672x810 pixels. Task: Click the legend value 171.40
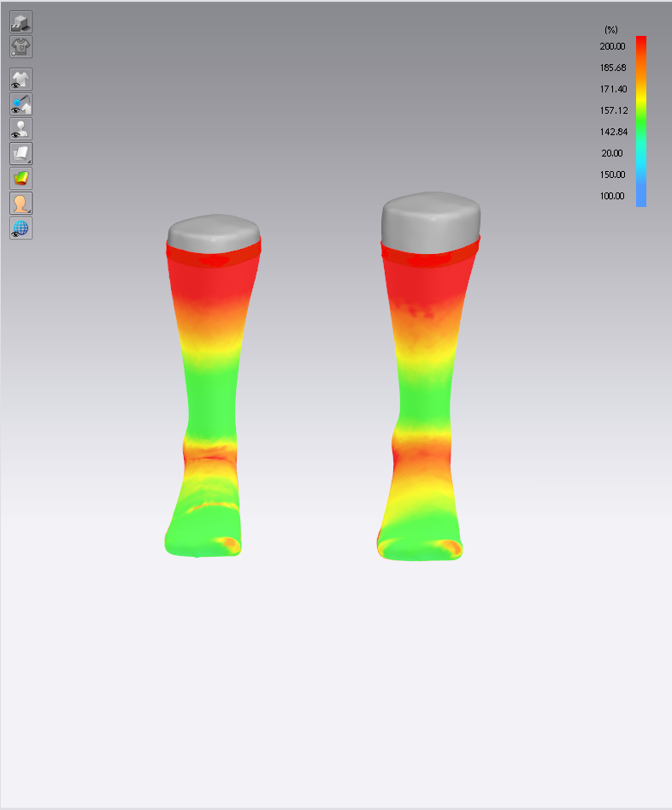coord(613,89)
